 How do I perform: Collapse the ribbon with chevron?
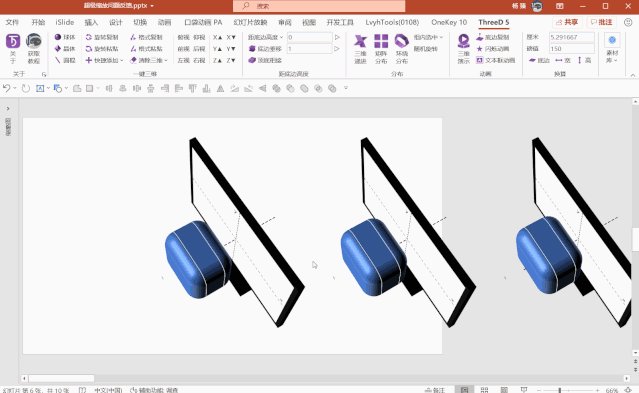pyautogui.click(x=632, y=75)
